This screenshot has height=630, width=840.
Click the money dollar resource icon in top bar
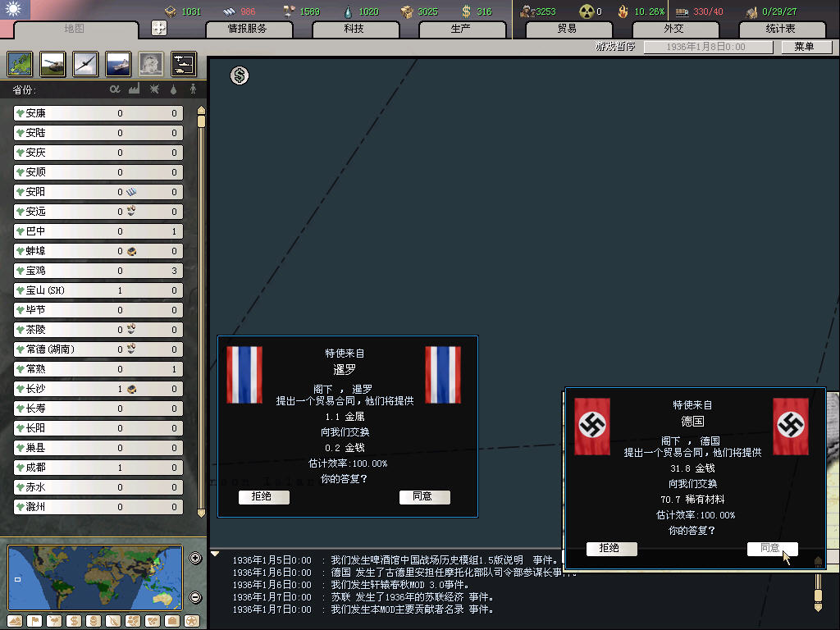[x=467, y=11]
